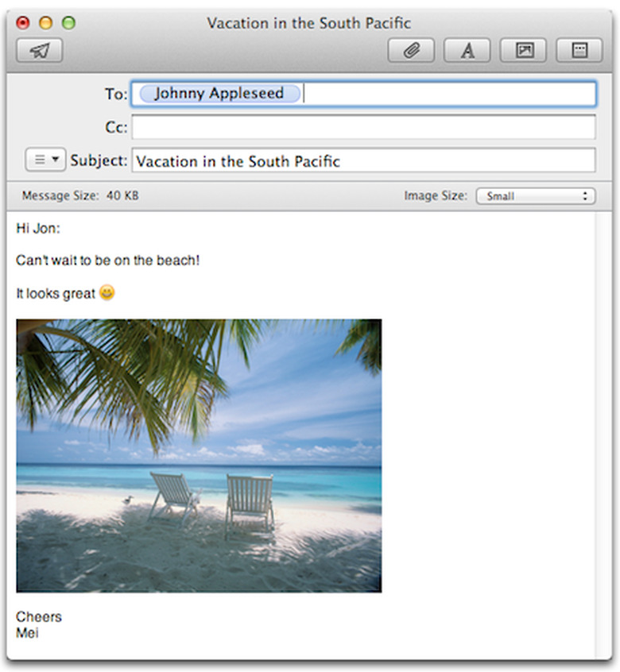Click the "Mei" signature line

coord(27,633)
